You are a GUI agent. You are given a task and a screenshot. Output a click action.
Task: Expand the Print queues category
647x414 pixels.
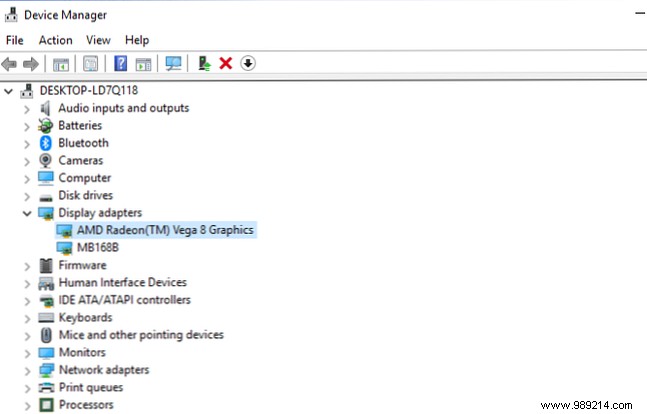click(x=27, y=388)
